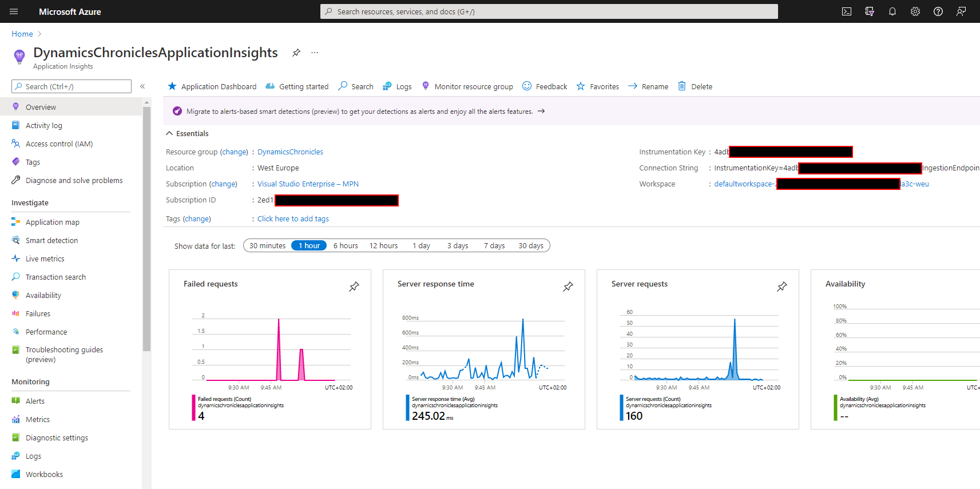Open Application Dashboard from toolbar

pos(212,86)
